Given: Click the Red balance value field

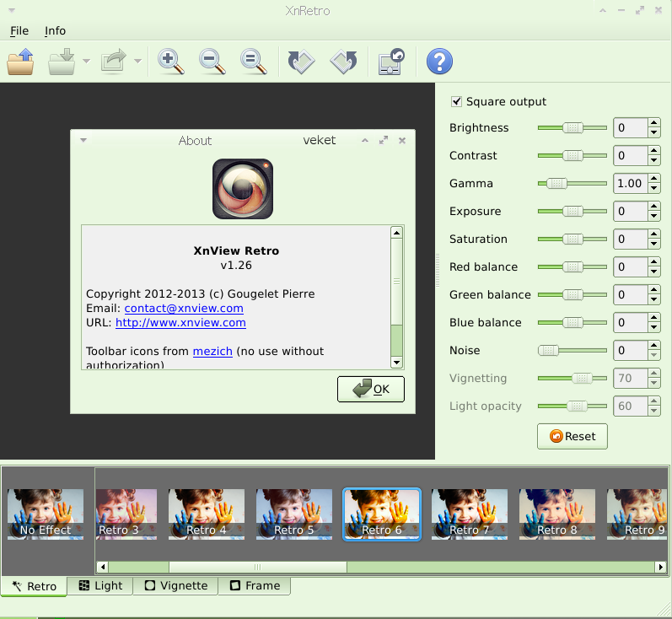Looking at the screenshot, I should pos(631,267).
